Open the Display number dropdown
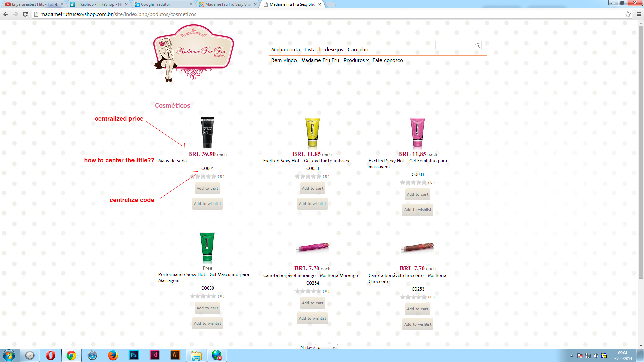This screenshot has height=362, width=644. pos(327,347)
